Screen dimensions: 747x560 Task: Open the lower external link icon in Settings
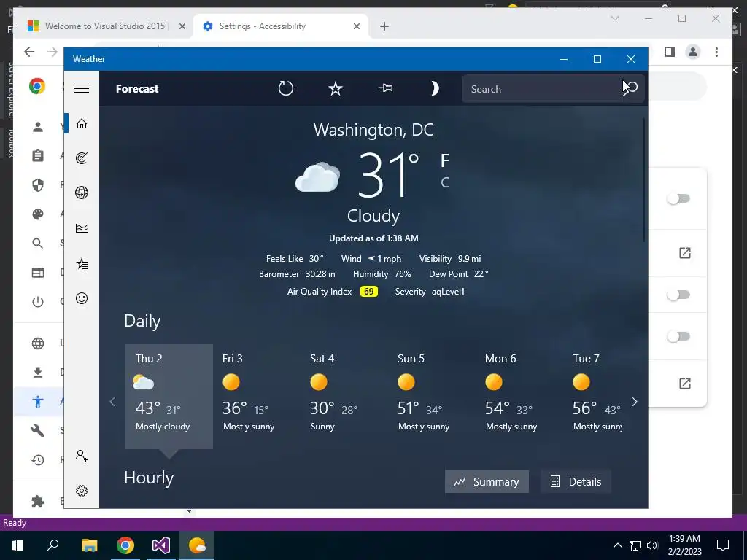click(x=684, y=384)
